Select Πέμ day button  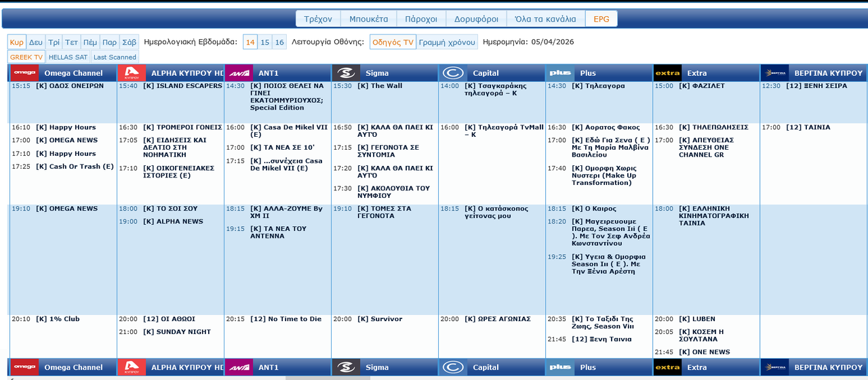point(90,42)
